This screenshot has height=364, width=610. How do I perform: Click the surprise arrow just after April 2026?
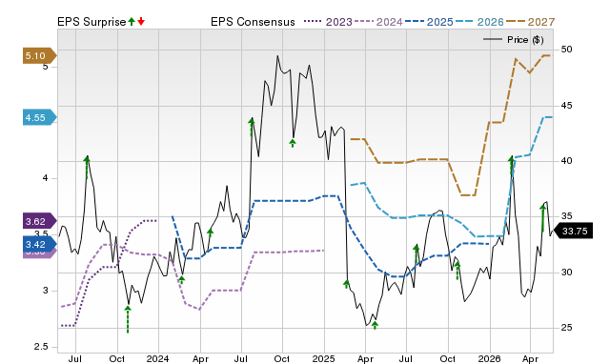pyautogui.click(x=542, y=218)
